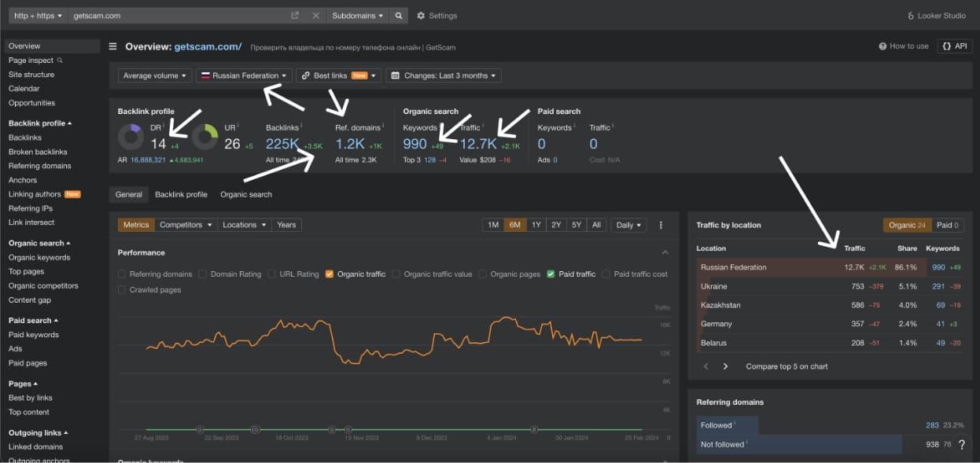Switch to the Backlink profile tab
This screenshot has height=463, width=980.
181,194
